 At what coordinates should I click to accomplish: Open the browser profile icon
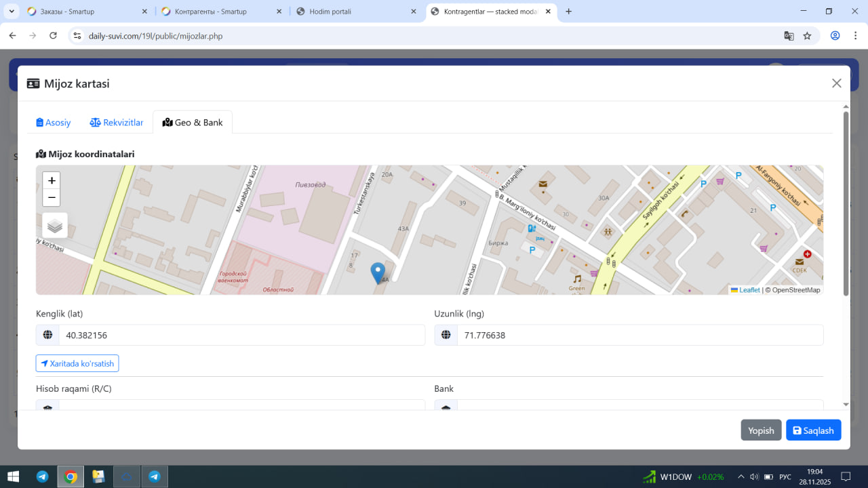pyautogui.click(x=835, y=36)
